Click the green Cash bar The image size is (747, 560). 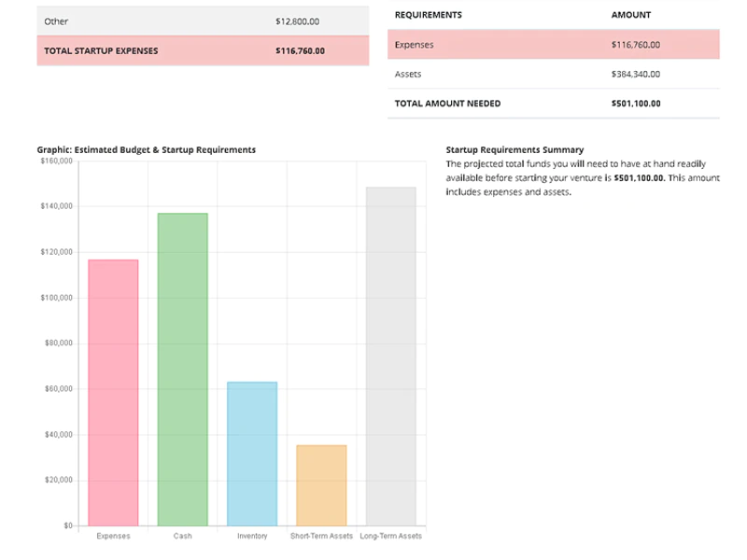point(183,370)
